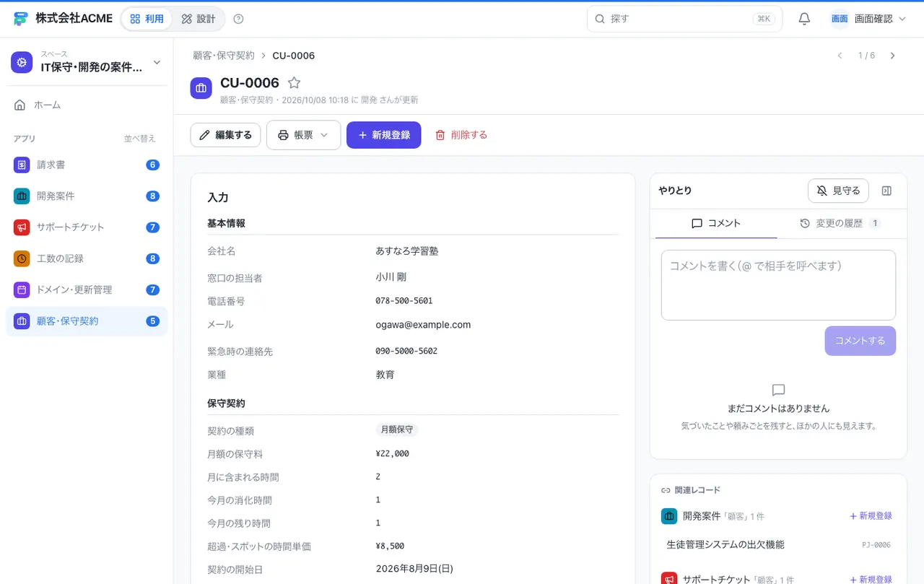Click the ogawa@example.com email value
Image resolution: width=924 pixels, height=584 pixels.
click(423, 325)
